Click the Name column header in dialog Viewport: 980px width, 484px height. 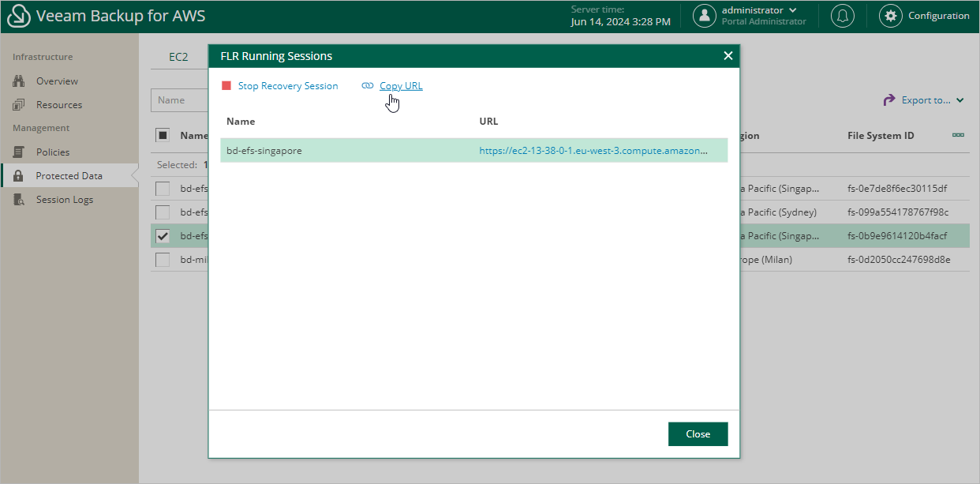241,122
